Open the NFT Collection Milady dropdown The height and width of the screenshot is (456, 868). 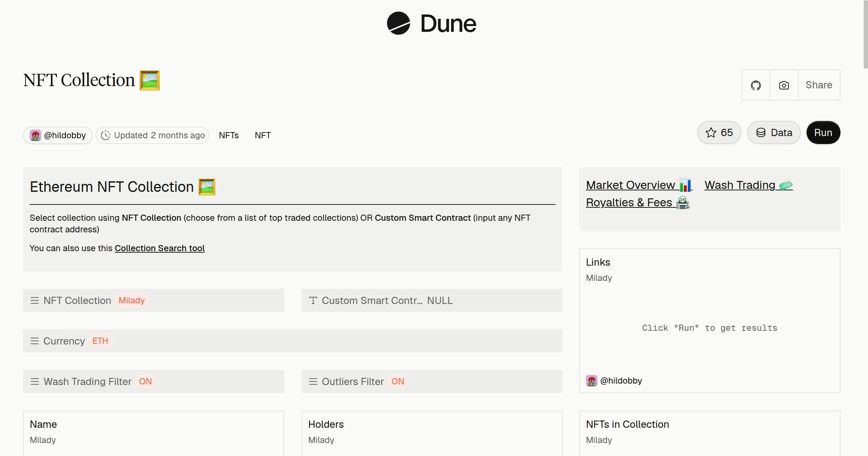click(154, 300)
